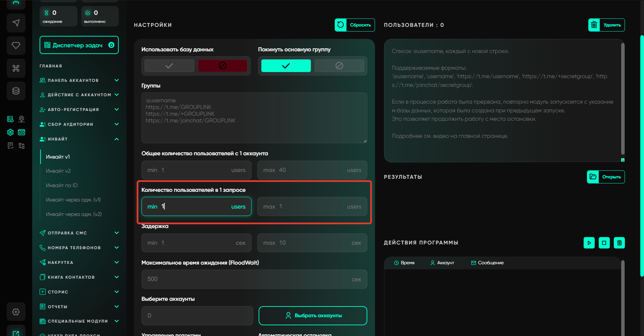Image resolution: width=644 pixels, height=336 pixels.
Task: Open the database icon in left sidebar
Action: [x=16, y=91]
